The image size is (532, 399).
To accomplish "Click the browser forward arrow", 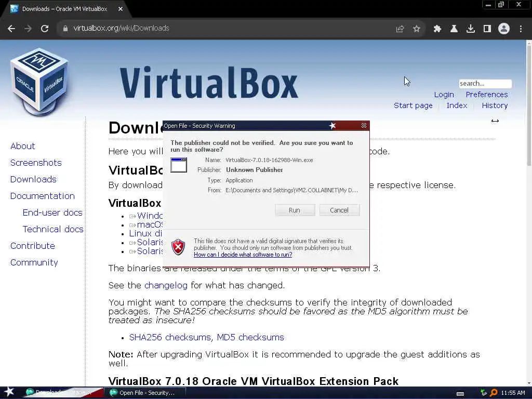I will [28, 29].
